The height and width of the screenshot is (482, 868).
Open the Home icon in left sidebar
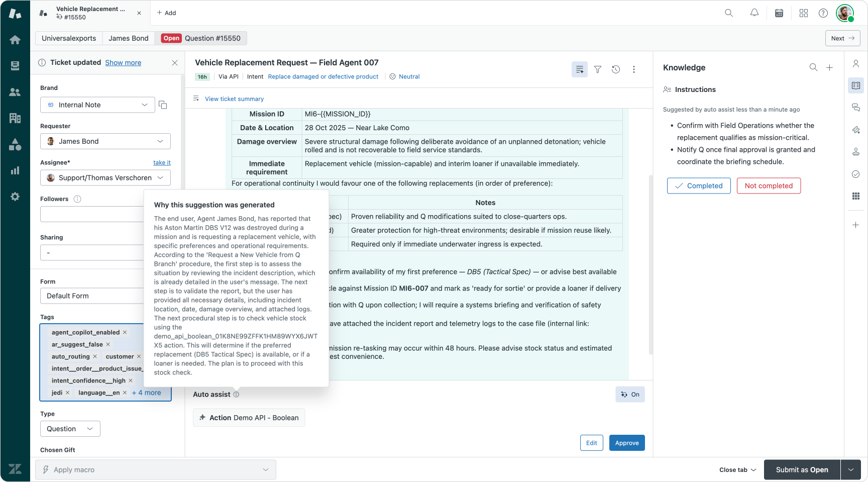pyautogui.click(x=15, y=40)
